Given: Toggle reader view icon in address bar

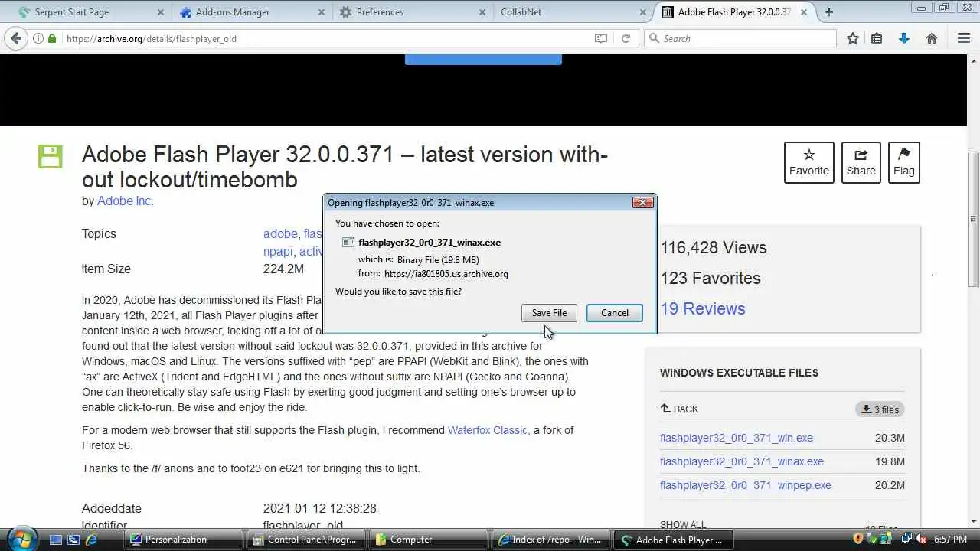Looking at the screenshot, I should pos(601,38).
